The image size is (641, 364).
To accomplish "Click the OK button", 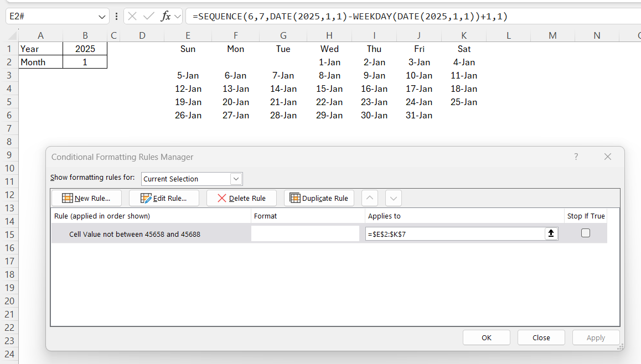I will click(x=487, y=337).
